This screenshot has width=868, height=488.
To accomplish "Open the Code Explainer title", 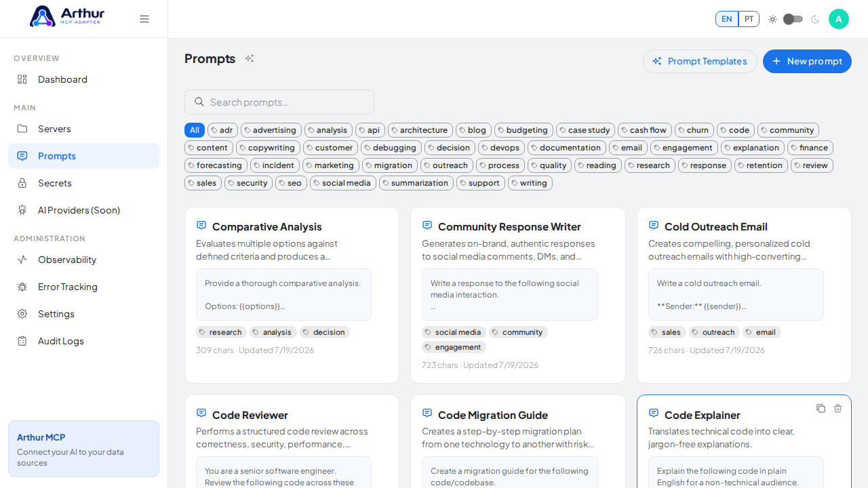I will [x=703, y=415].
